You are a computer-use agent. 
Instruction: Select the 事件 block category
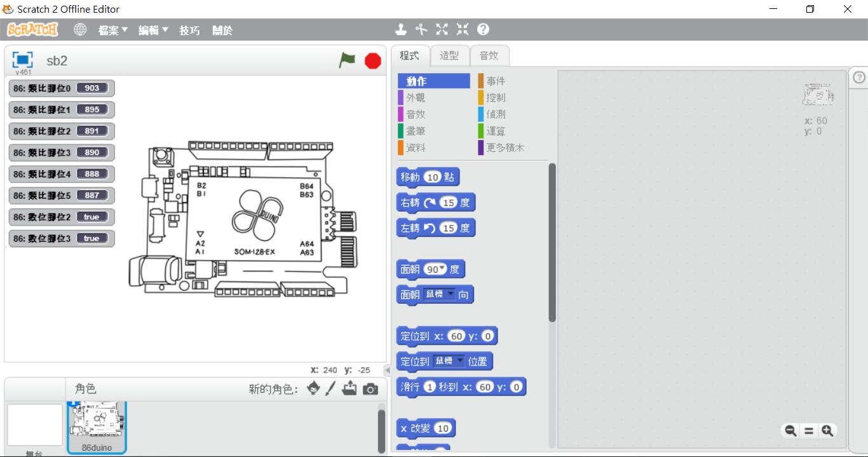pyautogui.click(x=513, y=81)
